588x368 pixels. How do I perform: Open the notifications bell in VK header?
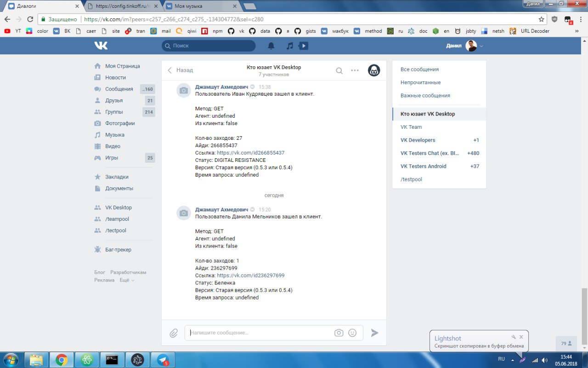coord(271,46)
